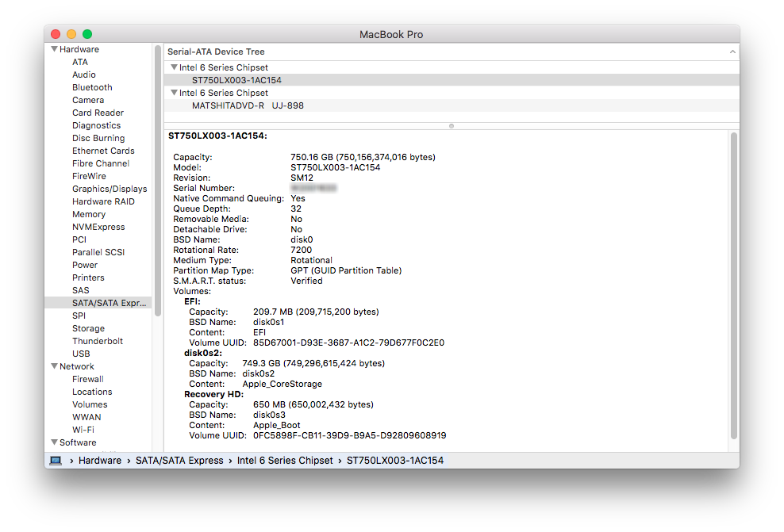Open the Audio hardware category
Viewport: 784px width, 532px height.
[x=83, y=75]
